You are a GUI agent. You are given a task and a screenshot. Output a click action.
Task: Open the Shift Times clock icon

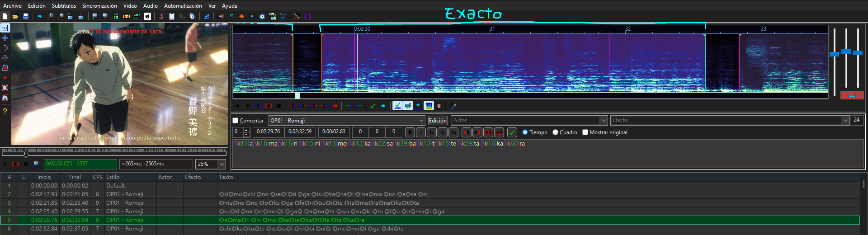[x=262, y=16]
